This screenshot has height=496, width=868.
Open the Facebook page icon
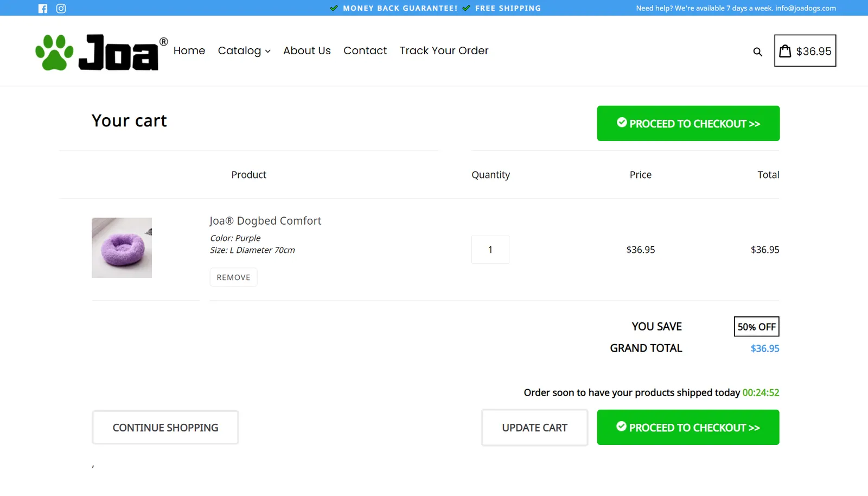click(x=43, y=8)
